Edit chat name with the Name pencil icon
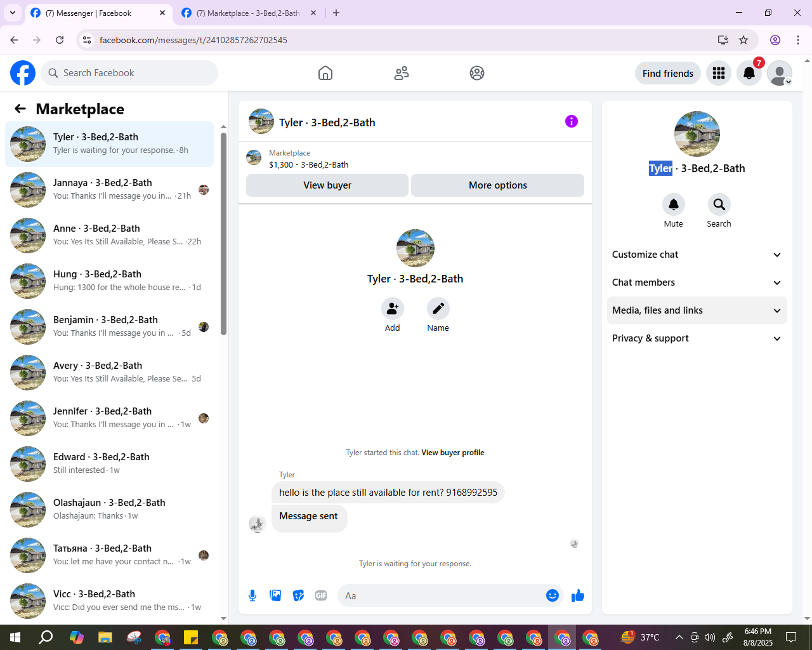Viewport: 812px width, 650px height. pos(438,308)
